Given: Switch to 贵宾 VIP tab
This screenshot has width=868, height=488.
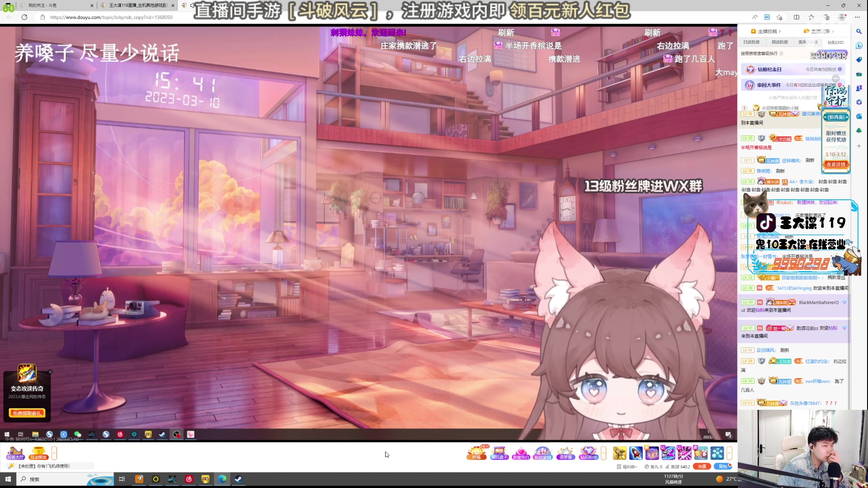Looking at the screenshot, I should [x=807, y=42].
